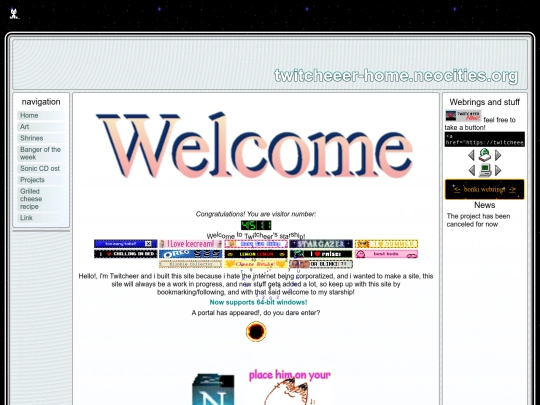Click the News heading
The height and width of the screenshot is (405, 540).
point(485,205)
